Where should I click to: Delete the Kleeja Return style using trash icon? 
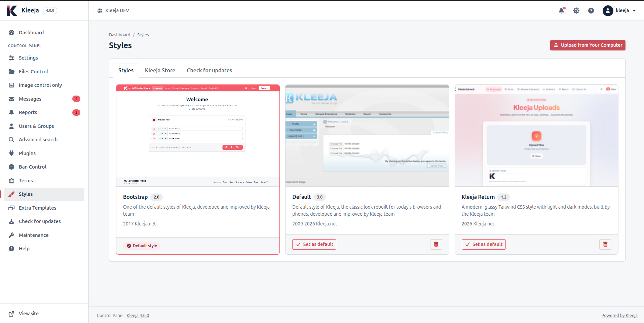(605, 244)
